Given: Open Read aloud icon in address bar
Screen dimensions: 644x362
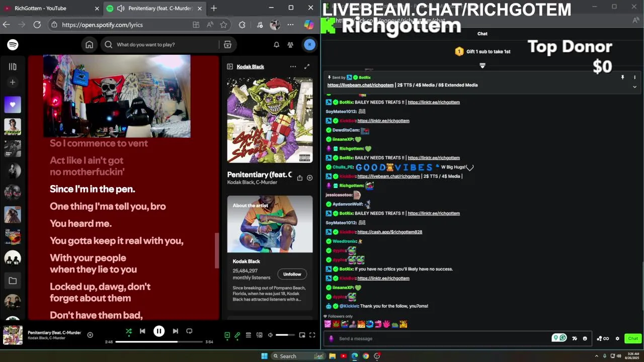Looking at the screenshot, I should coord(210,25).
